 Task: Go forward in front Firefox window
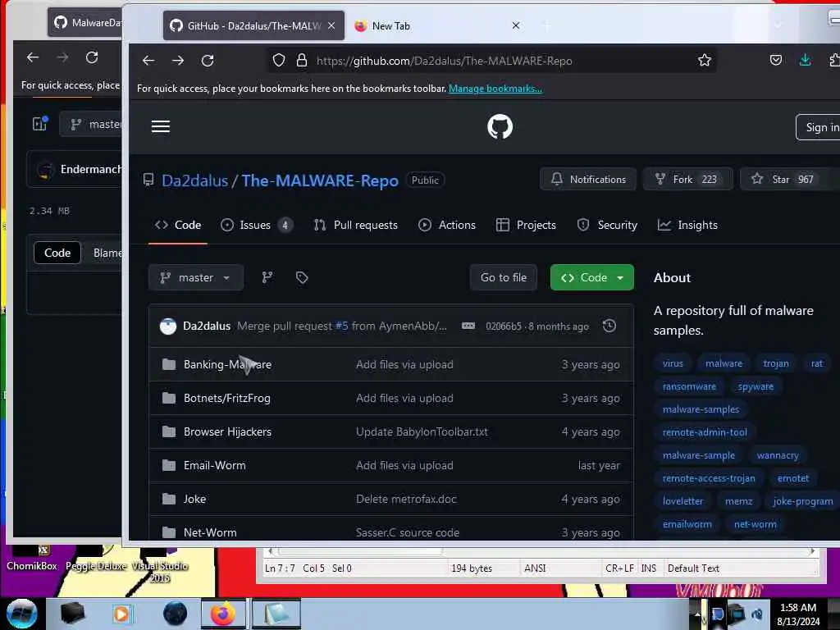point(178,61)
